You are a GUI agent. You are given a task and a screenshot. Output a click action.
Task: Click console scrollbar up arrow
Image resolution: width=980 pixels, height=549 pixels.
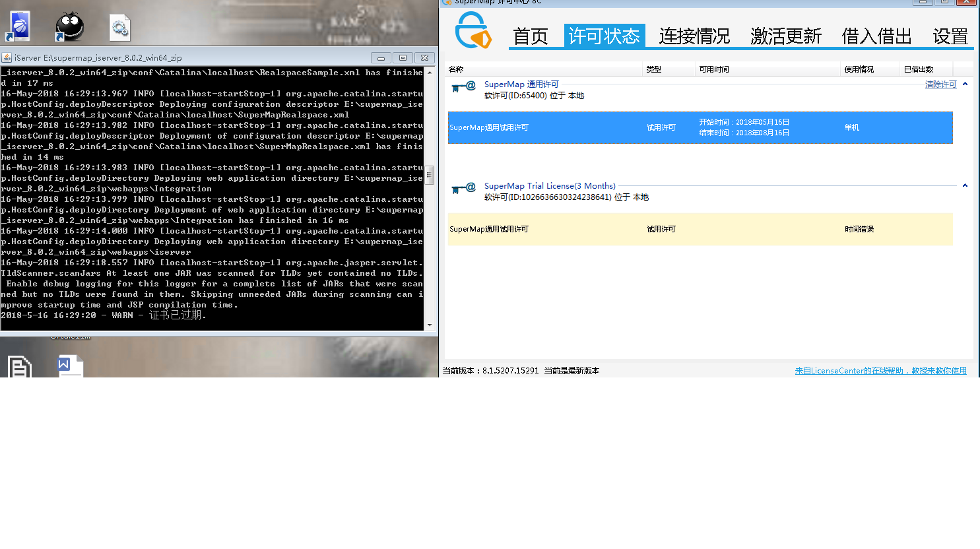pyautogui.click(x=430, y=72)
